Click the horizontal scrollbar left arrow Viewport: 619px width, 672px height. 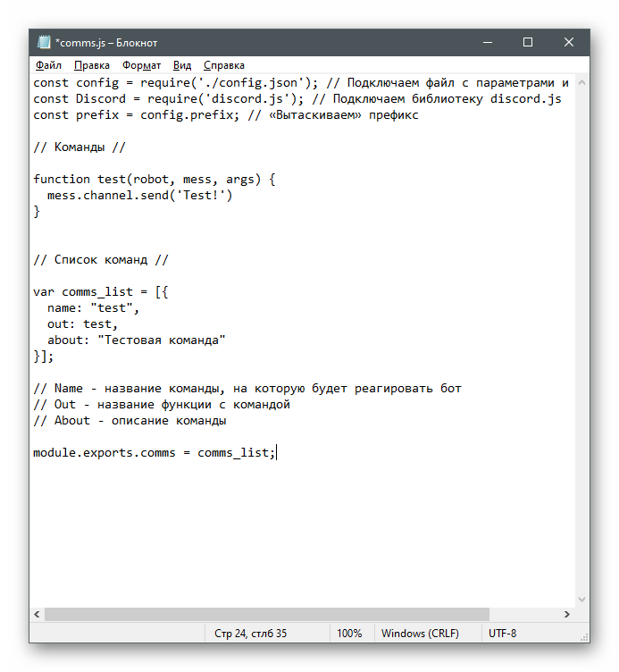(x=37, y=615)
